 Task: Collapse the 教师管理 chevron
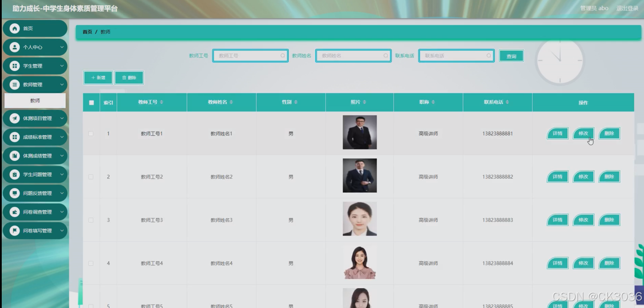62,85
